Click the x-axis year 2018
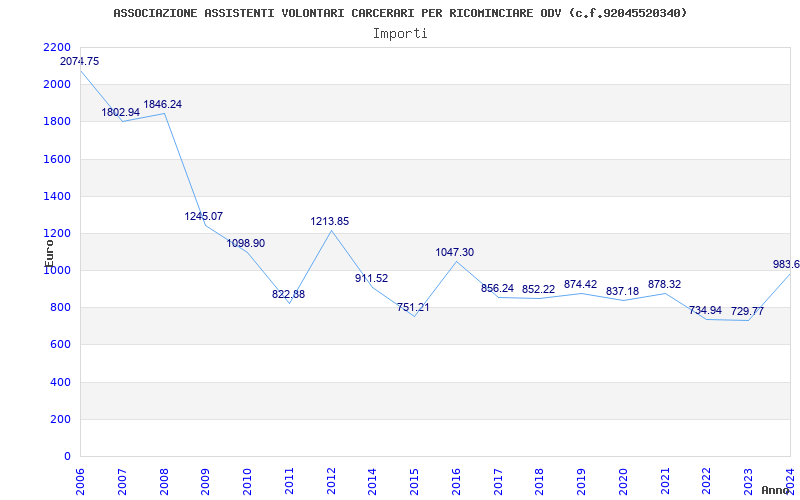The image size is (800, 500). 540,481
